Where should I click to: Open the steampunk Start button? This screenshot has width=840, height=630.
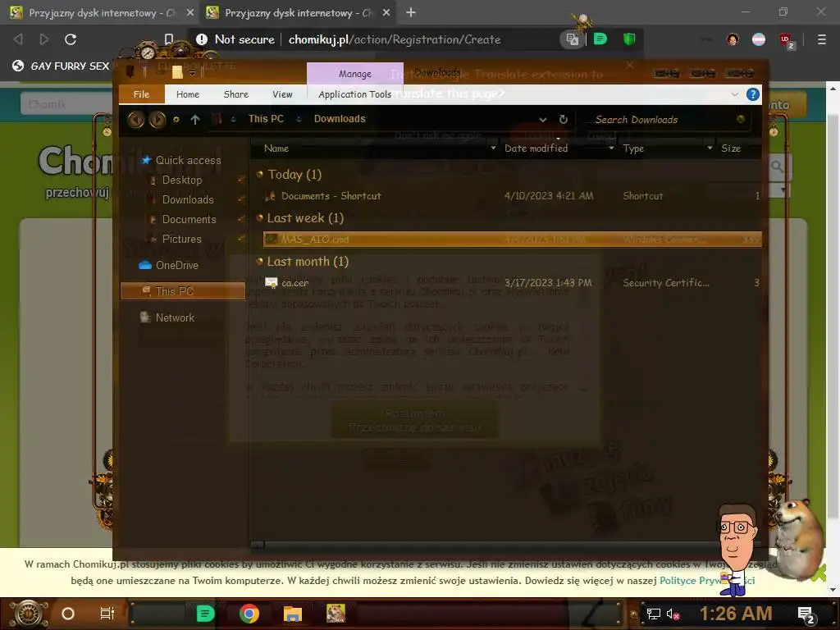click(29, 614)
